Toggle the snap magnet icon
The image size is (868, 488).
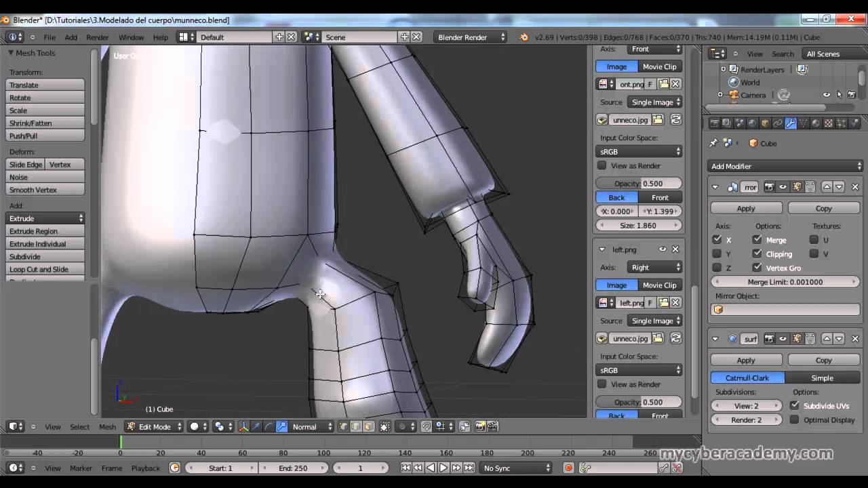pos(426,426)
